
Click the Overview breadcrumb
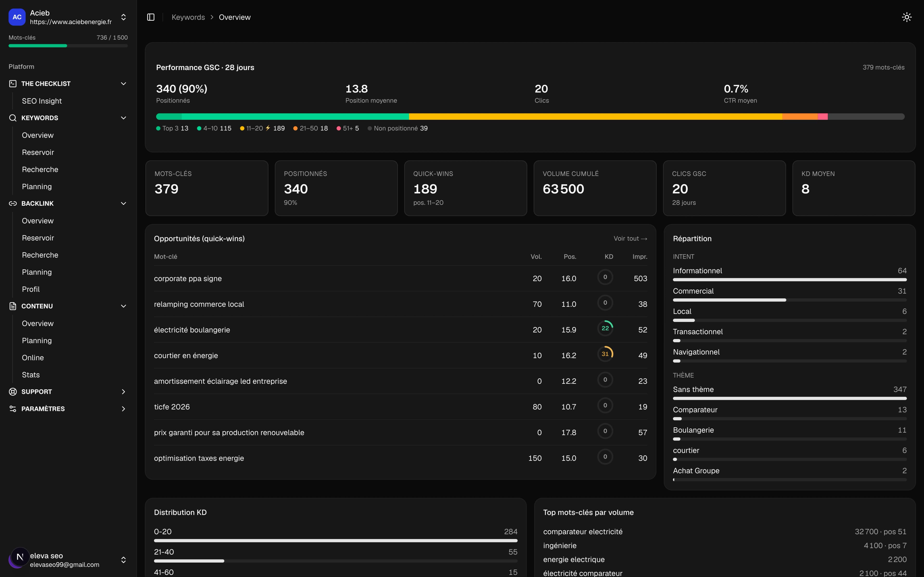(235, 17)
